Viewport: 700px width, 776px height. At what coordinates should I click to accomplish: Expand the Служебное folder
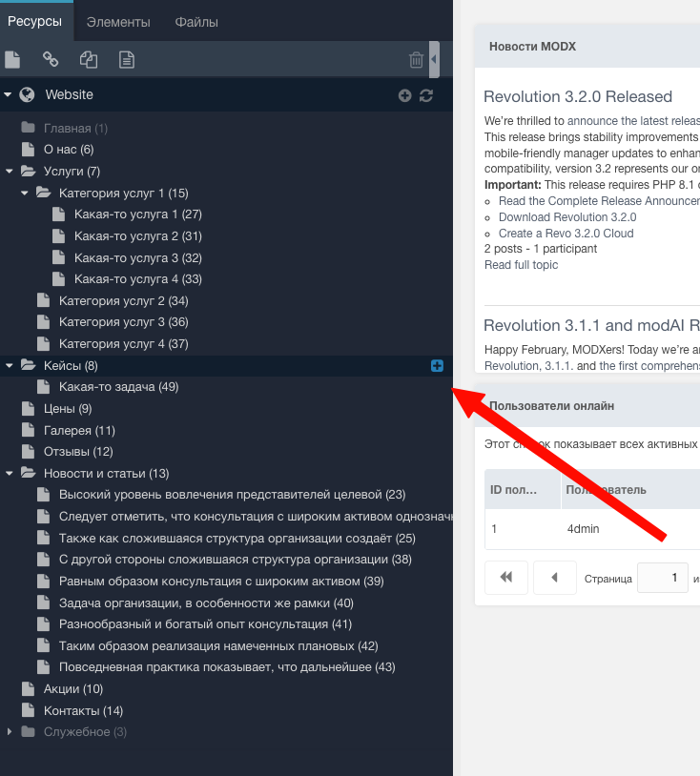pyautogui.click(x=10, y=732)
